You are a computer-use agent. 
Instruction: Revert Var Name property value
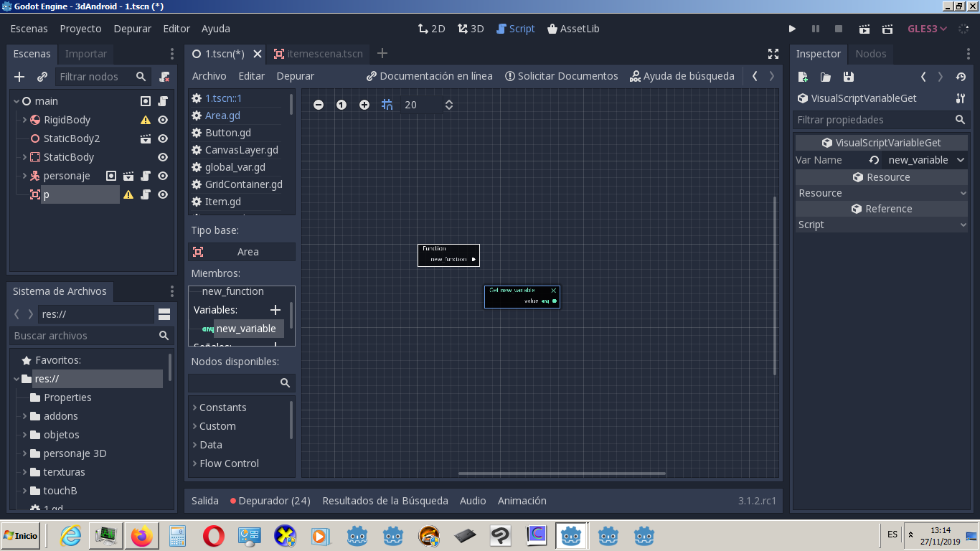tap(874, 160)
